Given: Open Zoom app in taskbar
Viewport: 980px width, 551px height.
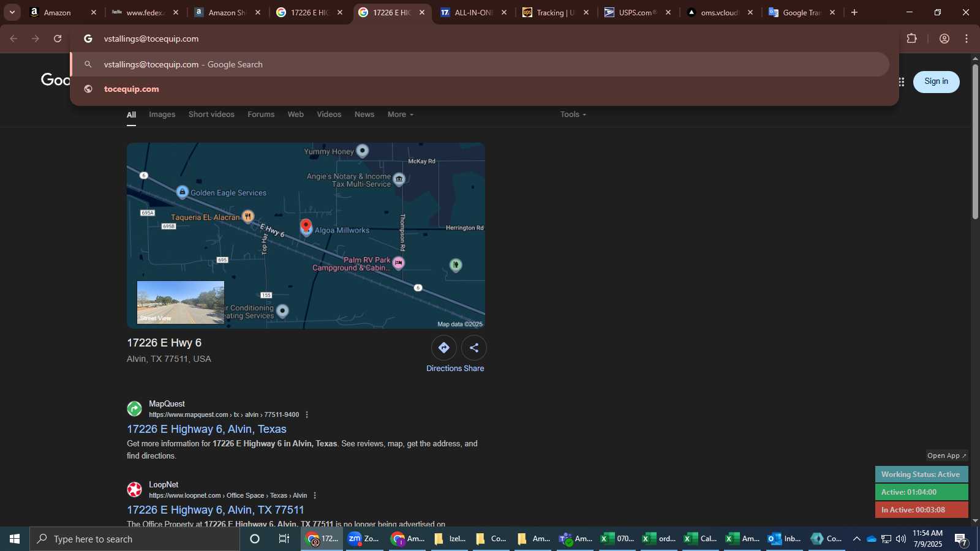Looking at the screenshot, I should (x=364, y=539).
